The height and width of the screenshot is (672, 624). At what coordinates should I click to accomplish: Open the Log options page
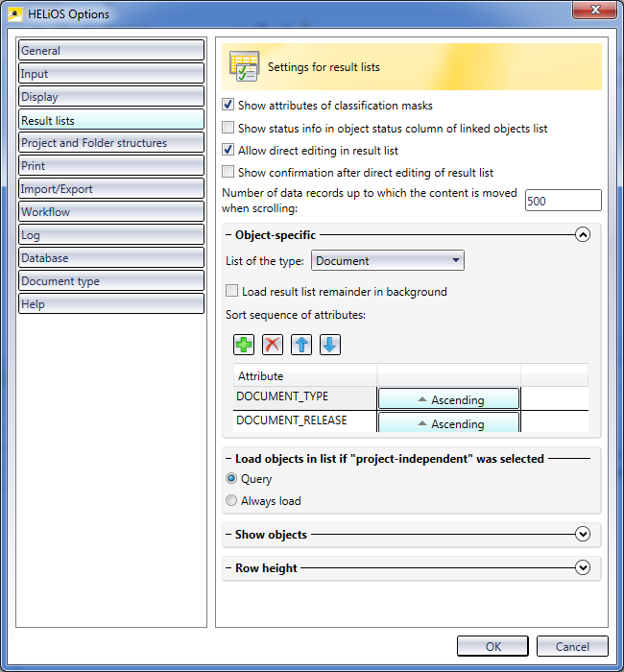click(x=111, y=235)
